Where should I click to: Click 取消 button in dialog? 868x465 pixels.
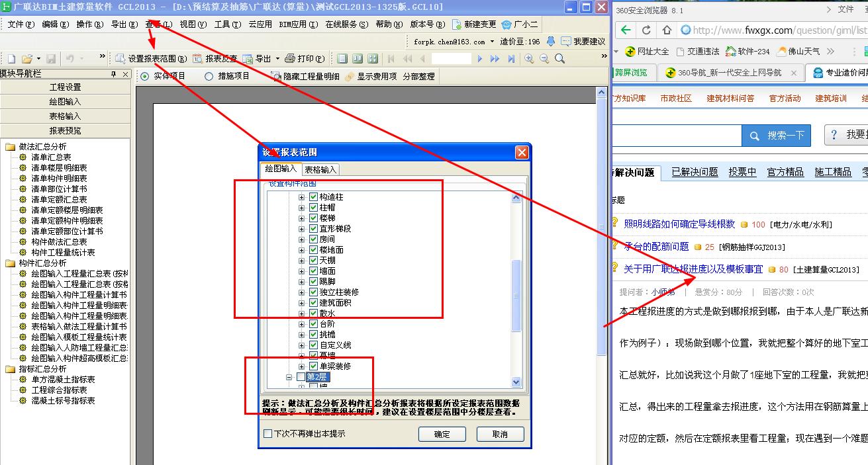[x=501, y=435]
